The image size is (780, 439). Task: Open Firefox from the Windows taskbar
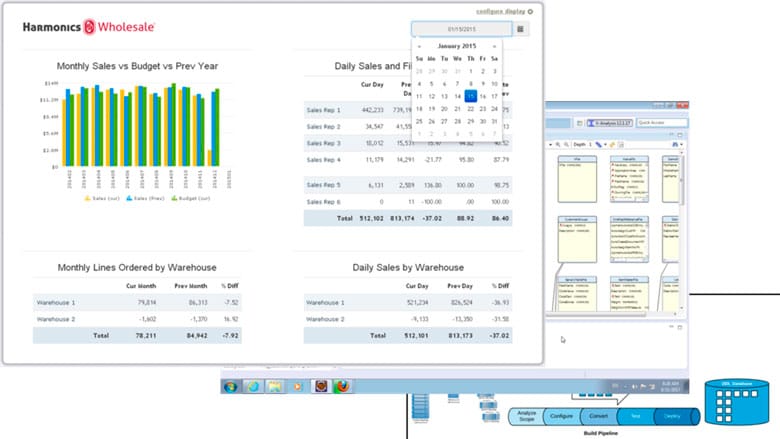(344, 385)
